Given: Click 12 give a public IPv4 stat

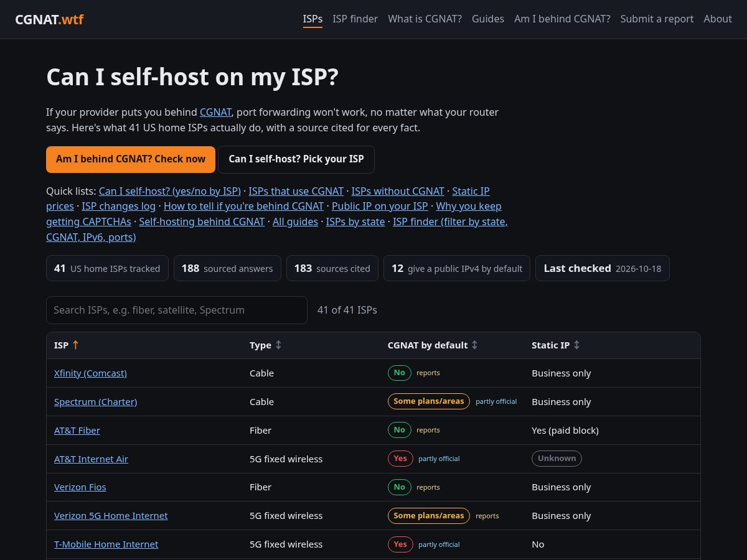Looking at the screenshot, I should point(457,268).
